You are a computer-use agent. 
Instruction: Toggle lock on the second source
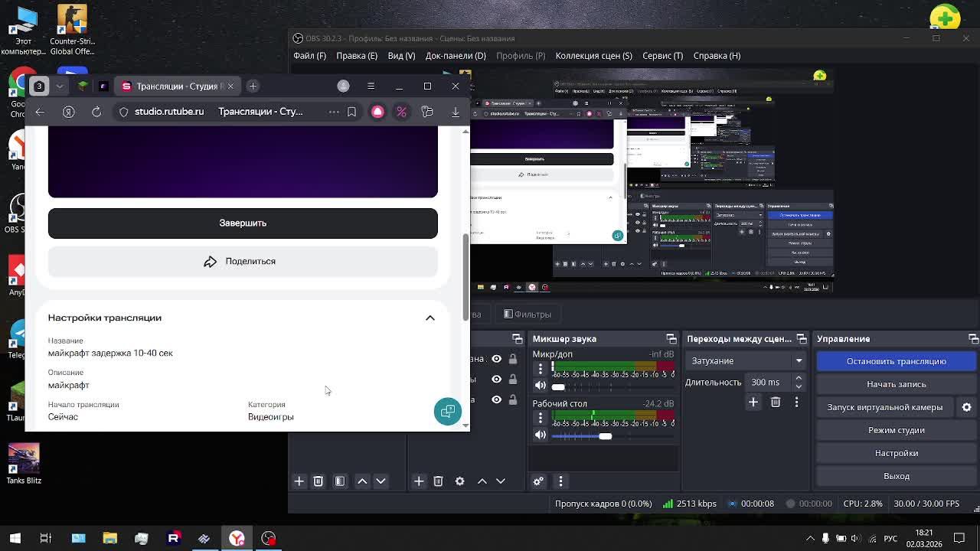513,379
